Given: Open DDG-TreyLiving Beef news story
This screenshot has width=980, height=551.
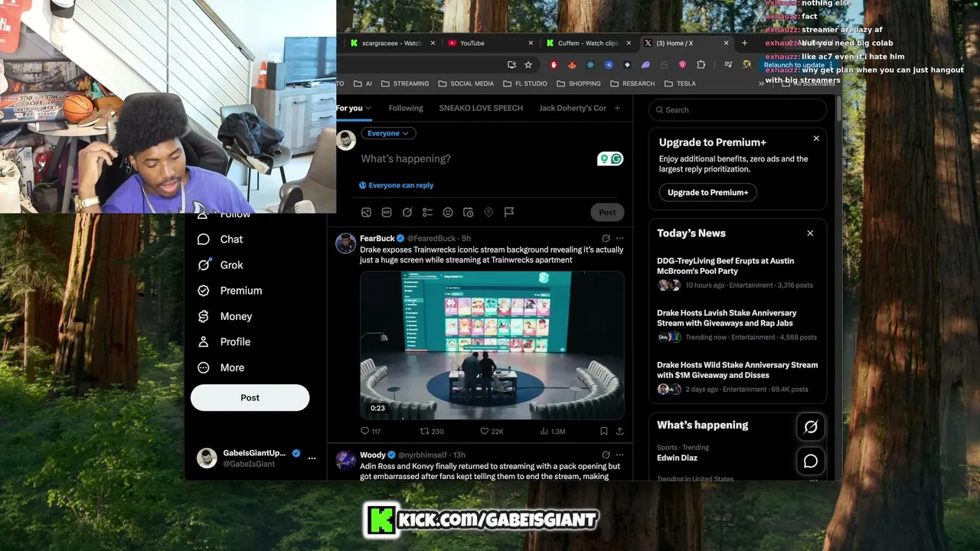Looking at the screenshot, I should click(x=737, y=272).
